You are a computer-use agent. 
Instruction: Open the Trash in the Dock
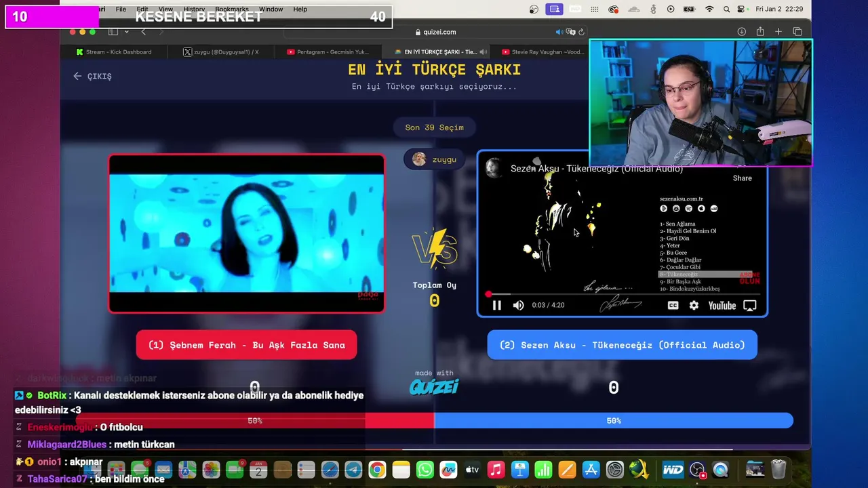click(778, 469)
